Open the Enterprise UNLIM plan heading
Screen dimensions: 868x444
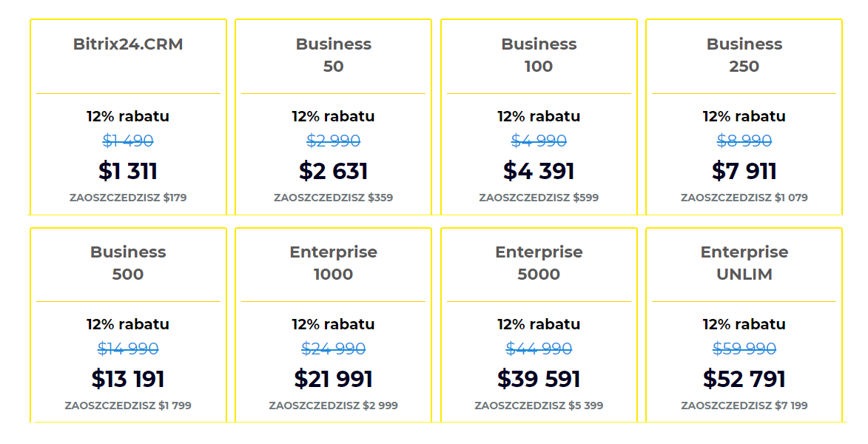click(744, 263)
